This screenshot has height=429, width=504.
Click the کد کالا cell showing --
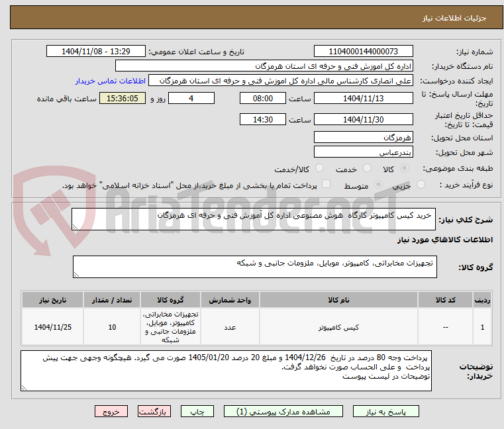[x=445, y=327]
